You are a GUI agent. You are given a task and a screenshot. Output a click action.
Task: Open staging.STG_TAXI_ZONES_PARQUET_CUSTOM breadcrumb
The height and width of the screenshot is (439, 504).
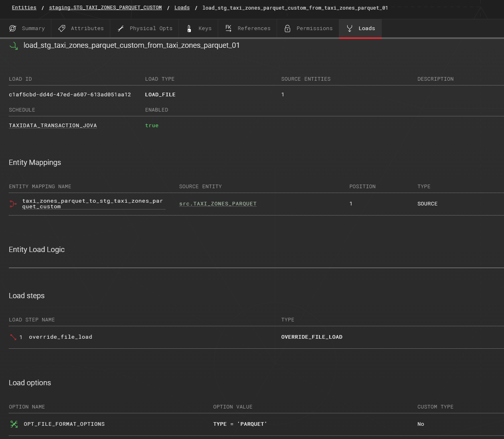(x=105, y=8)
